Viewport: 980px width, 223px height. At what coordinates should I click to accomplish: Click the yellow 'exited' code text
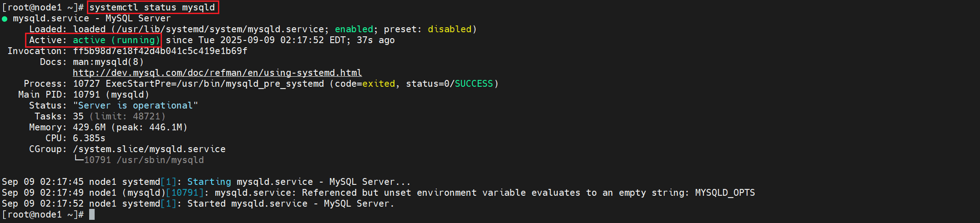point(379,84)
